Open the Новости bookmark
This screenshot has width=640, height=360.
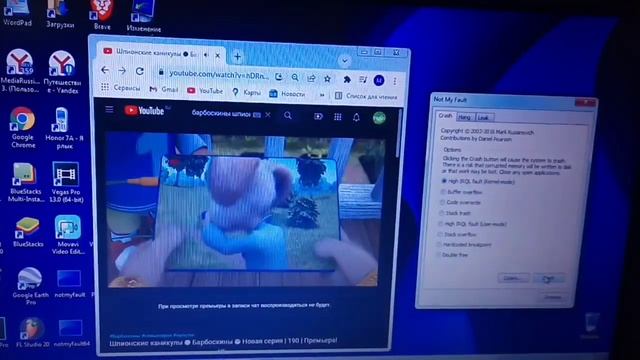click(287, 93)
